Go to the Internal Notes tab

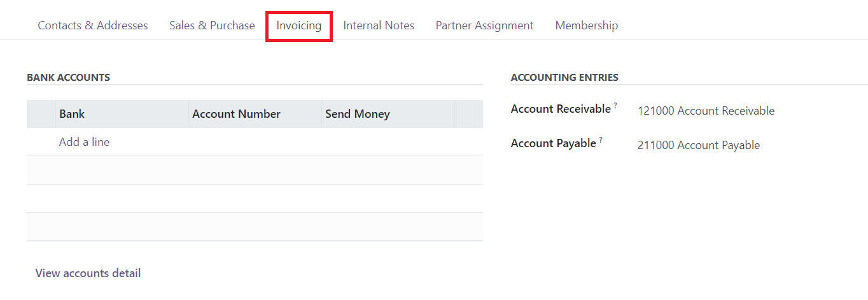click(379, 25)
